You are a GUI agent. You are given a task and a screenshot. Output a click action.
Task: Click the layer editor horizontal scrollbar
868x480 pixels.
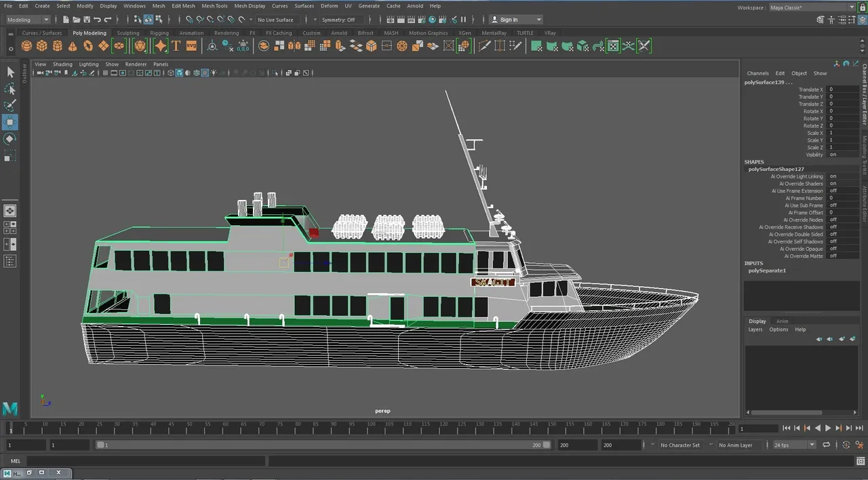coord(785,412)
